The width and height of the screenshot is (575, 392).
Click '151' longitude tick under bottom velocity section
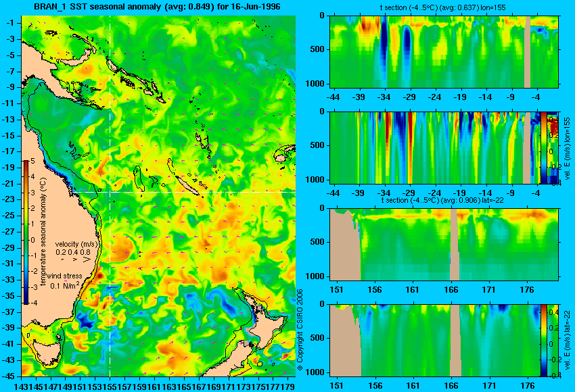point(336,386)
